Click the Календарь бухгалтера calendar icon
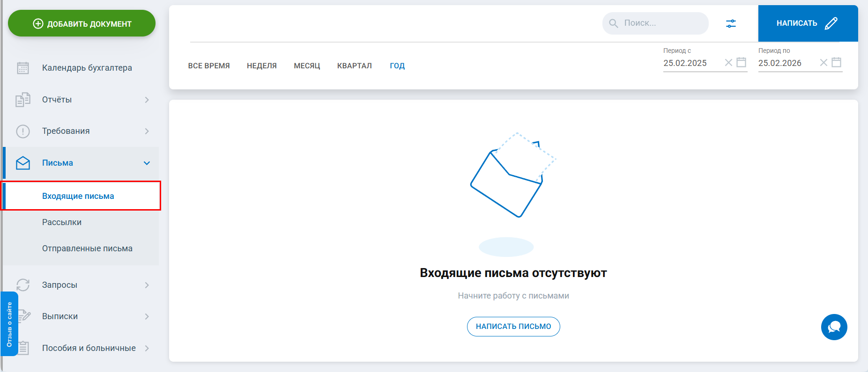 point(23,68)
